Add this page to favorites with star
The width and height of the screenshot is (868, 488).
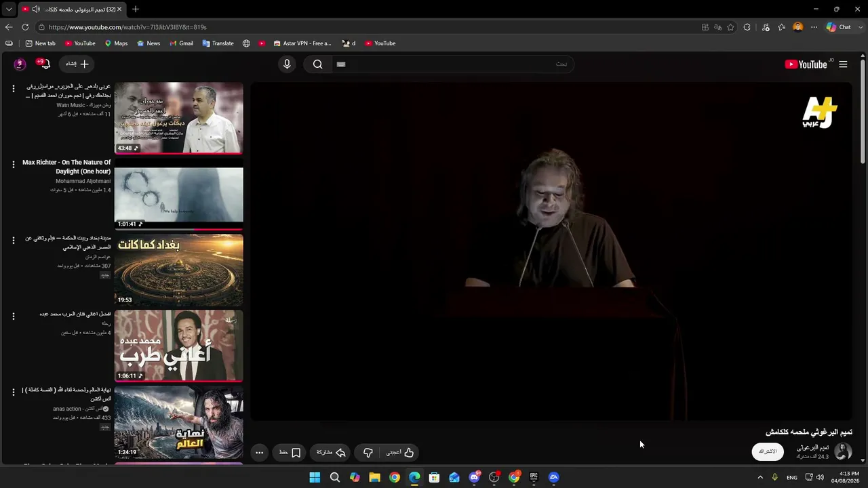730,27
